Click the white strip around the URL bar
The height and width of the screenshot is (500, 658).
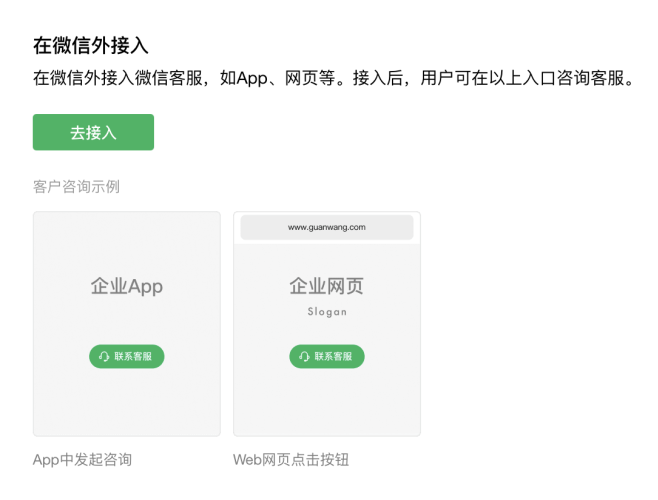click(x=327, y=228)
